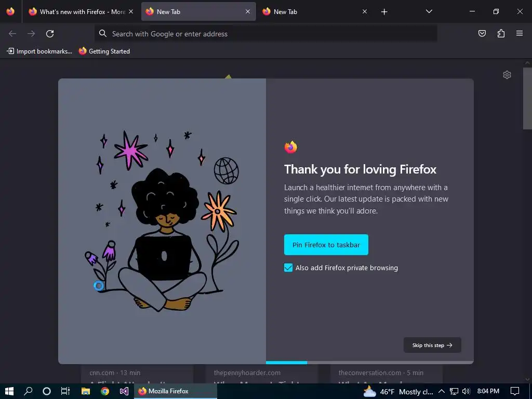Open the Windows Start menu
532x399 pixels.
(9, 391)
